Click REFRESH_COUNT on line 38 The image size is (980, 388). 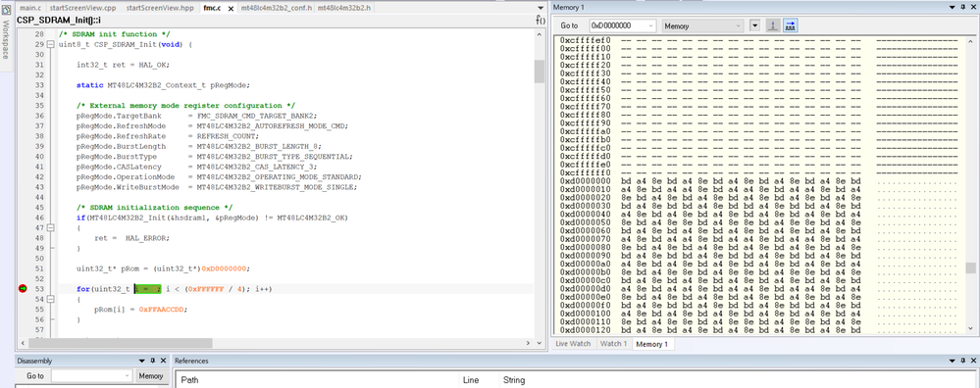click(x=226, y=136)
